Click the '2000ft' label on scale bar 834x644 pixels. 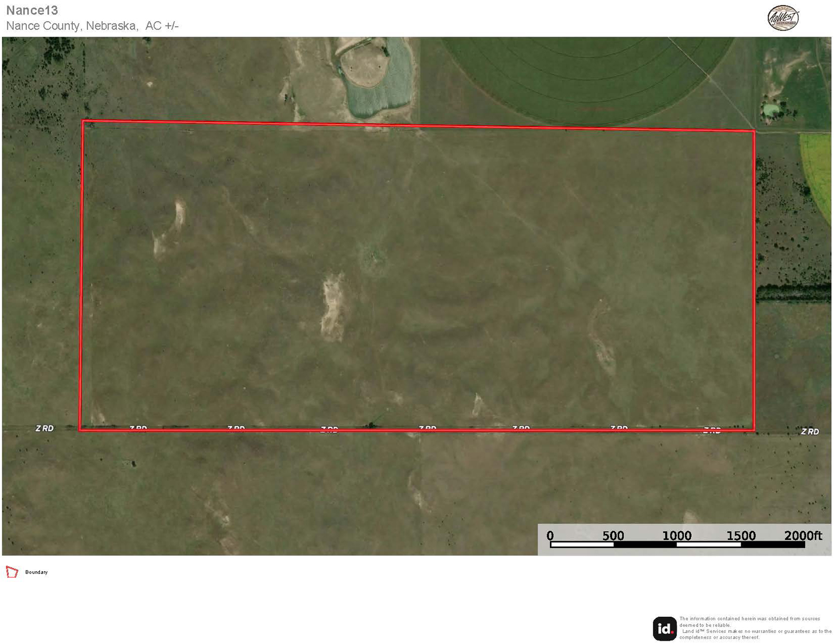[x=803, y=536]
